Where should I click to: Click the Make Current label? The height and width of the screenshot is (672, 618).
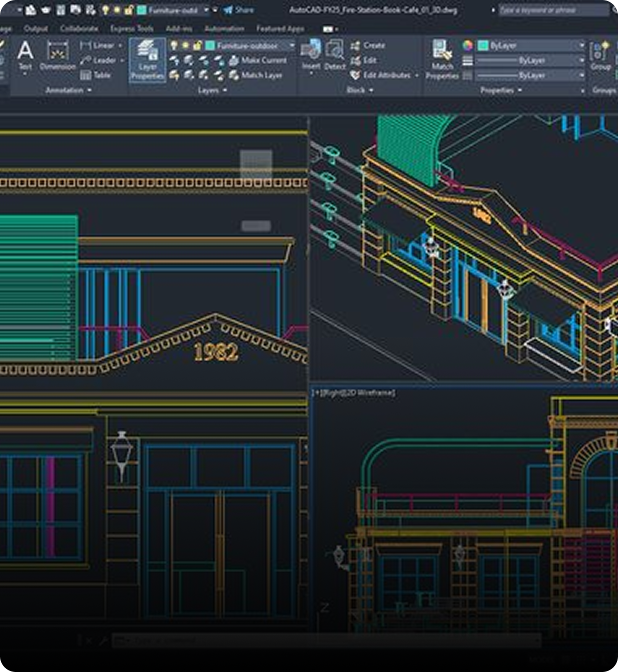(x=264, y=60)
